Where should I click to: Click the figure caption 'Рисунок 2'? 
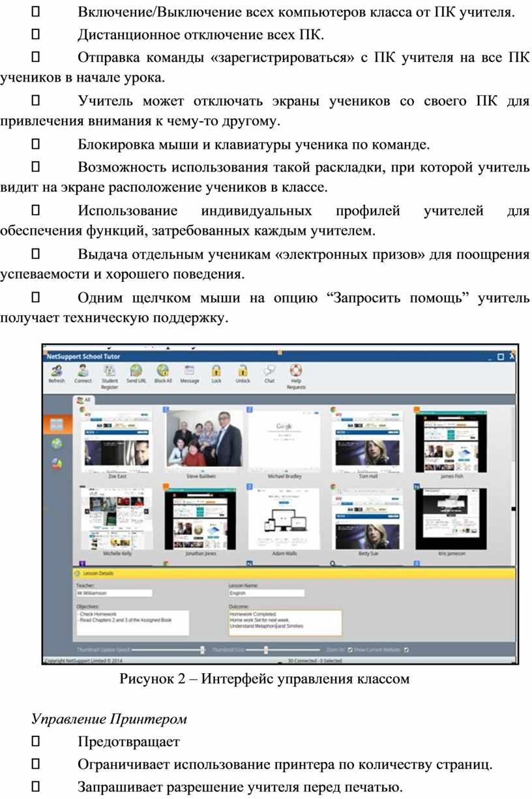coord(153,680)
